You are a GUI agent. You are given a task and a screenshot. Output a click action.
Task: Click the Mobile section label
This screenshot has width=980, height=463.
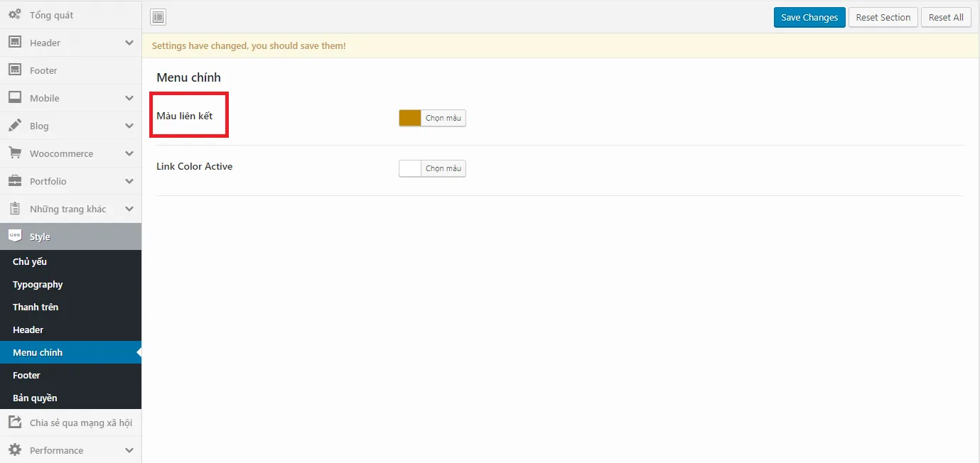point(44,98)
